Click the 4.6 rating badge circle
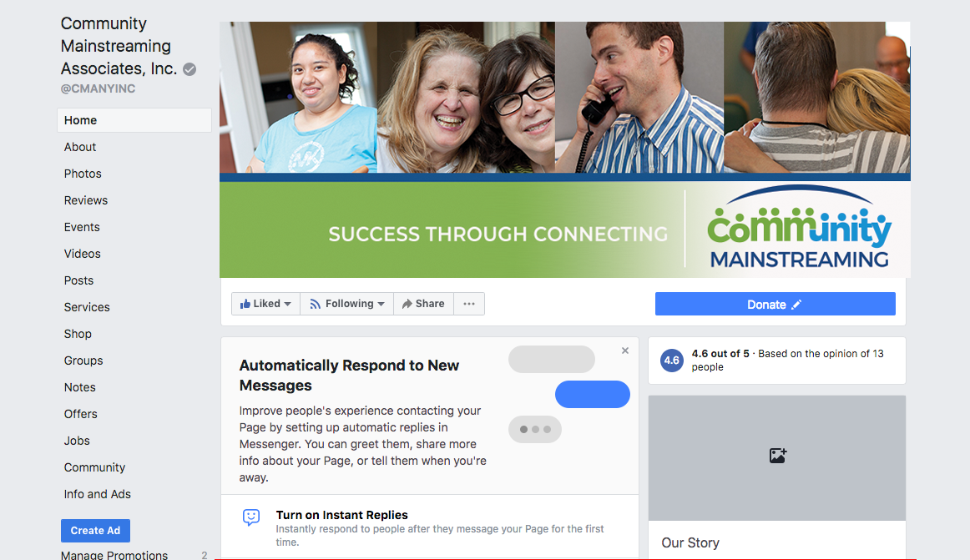 [672, 361]
